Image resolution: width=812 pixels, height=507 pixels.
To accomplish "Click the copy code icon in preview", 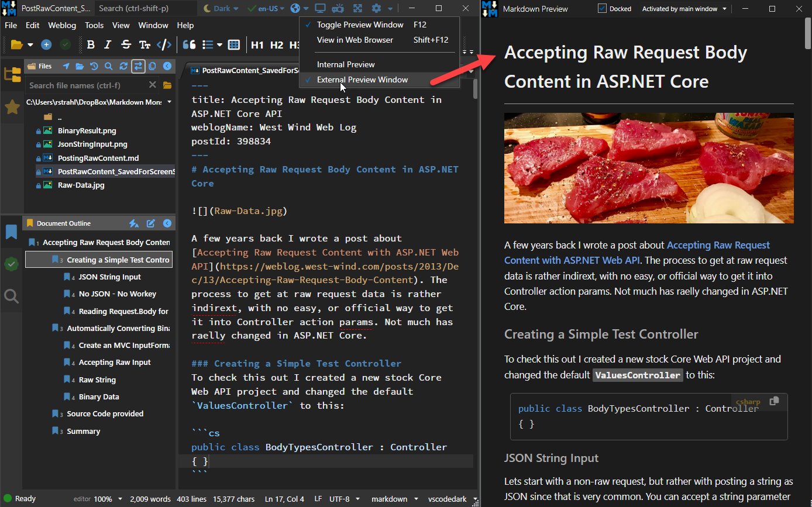I will [774, 401].
